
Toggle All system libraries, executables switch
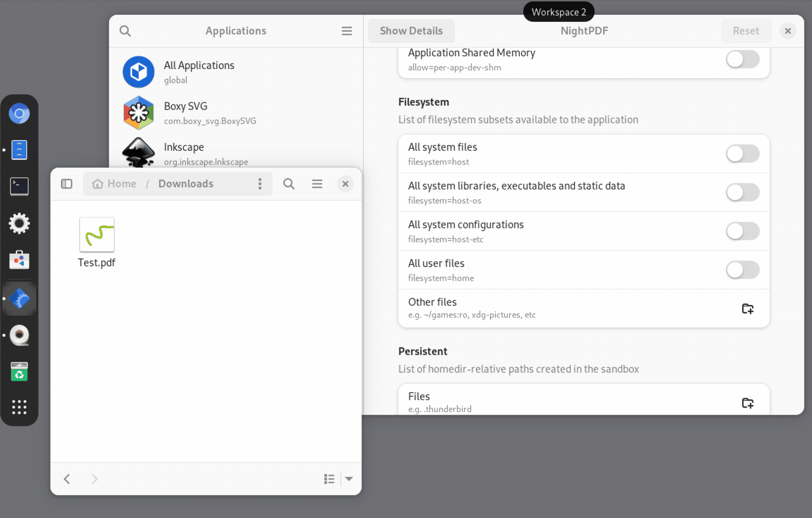(742, 192)
